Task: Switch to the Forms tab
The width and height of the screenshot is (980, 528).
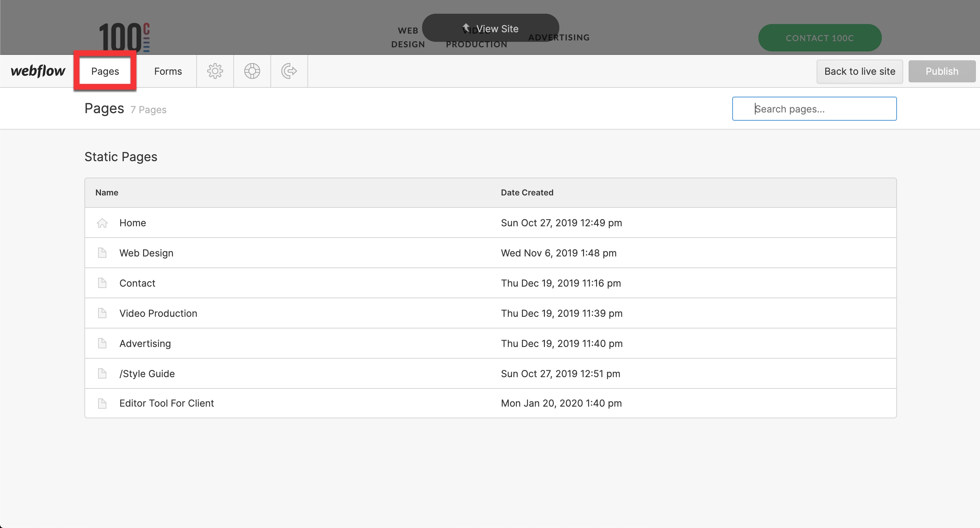Action: (x=168, y=71)
